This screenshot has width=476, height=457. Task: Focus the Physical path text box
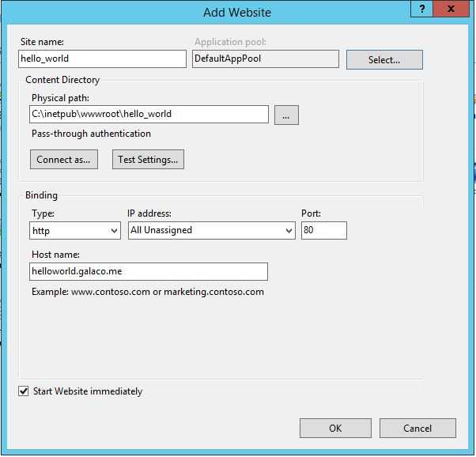[149, 115]
